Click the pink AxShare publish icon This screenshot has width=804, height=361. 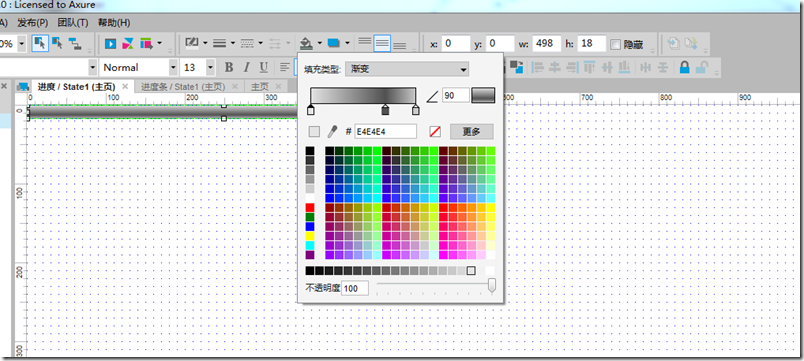tap(128, 44)
